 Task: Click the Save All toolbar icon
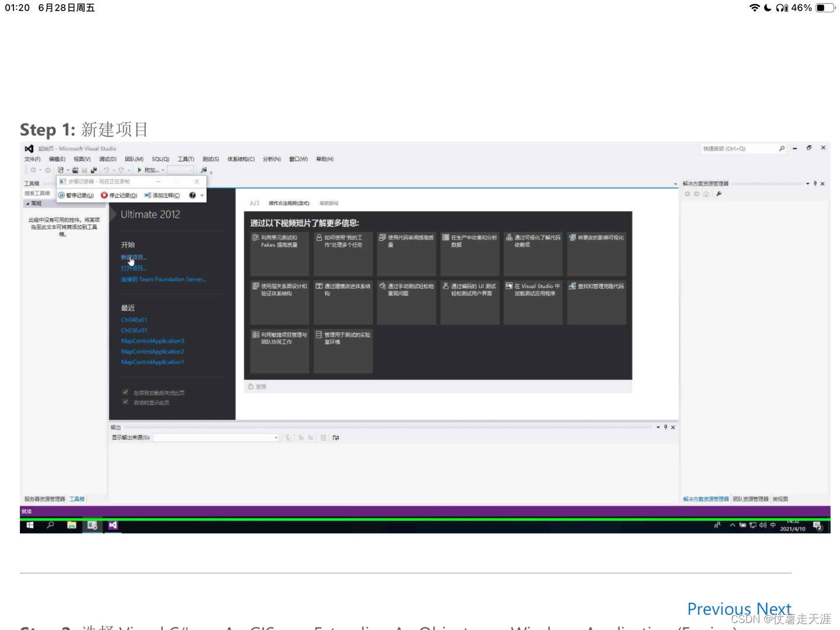[x=93, y=170]
